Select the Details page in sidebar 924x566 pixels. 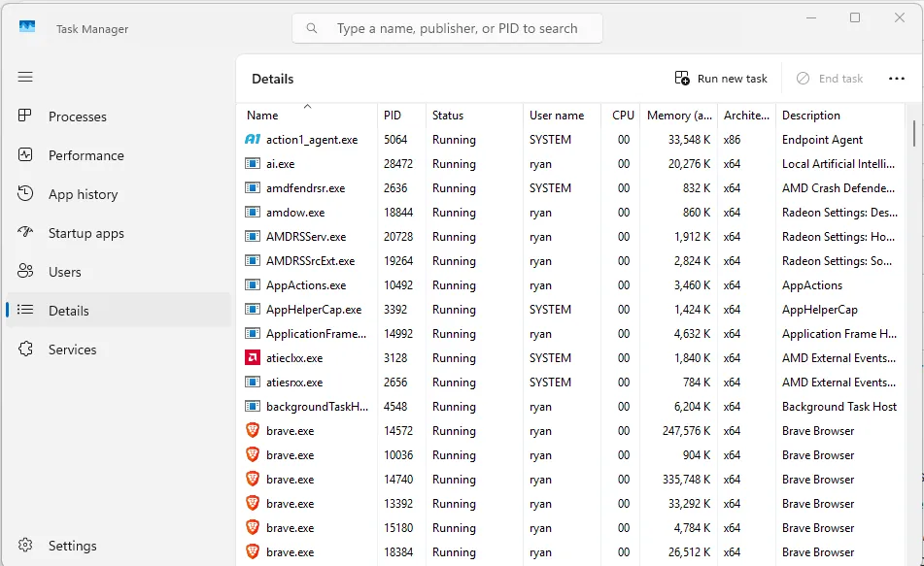(118, 311)
